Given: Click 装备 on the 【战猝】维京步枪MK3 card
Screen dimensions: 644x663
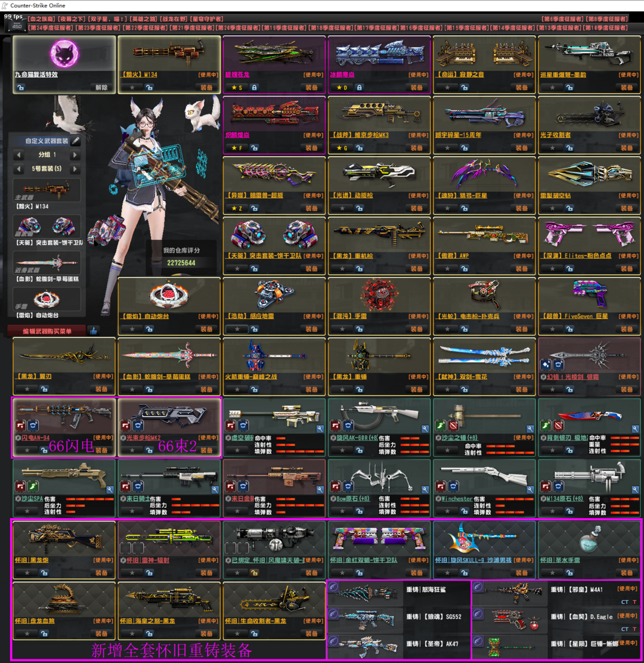Looking at the screenshot, I should pos(416,148).
